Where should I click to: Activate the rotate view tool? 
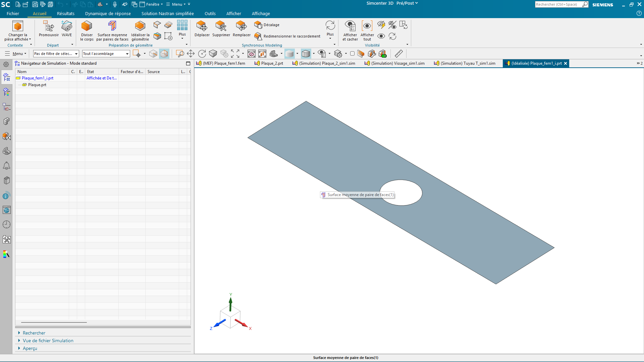(x=202, y=54)
